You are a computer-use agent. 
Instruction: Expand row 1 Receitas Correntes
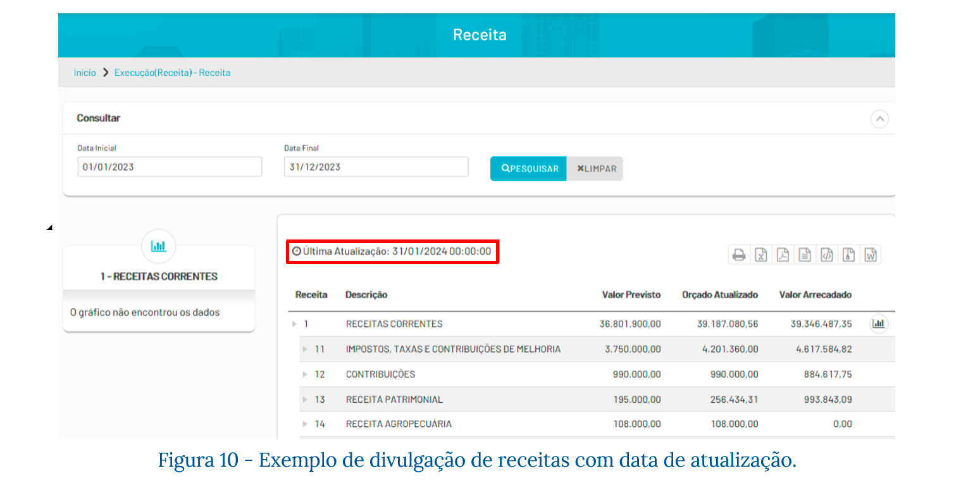pyautogui.click(x=294, y=324)
